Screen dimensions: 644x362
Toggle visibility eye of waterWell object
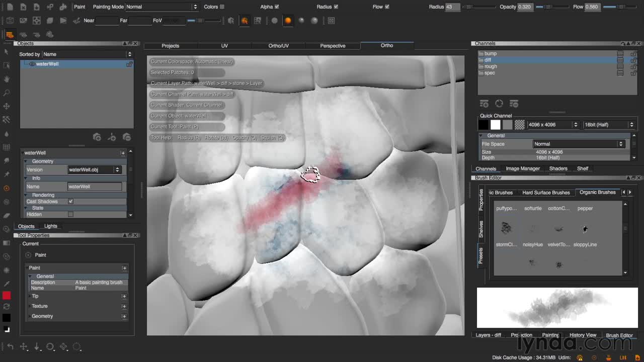32,64
